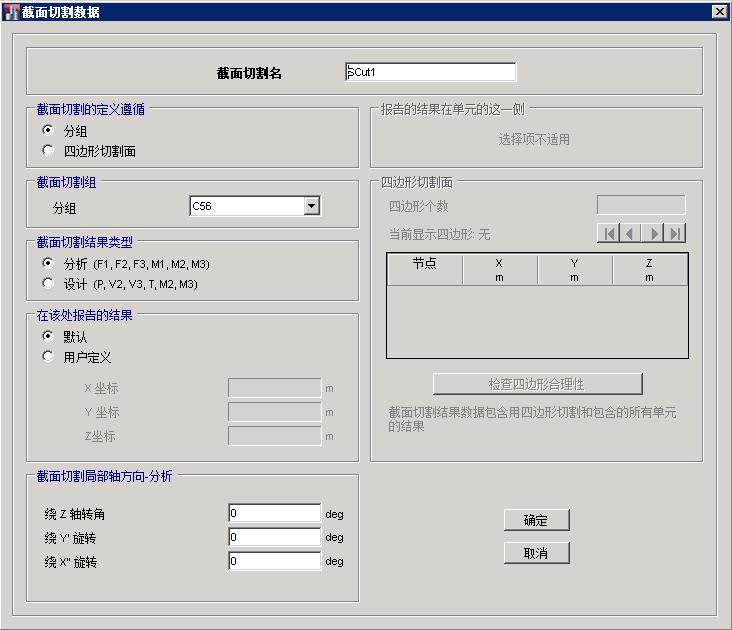Viewport: 732px width, 630px height.
Task: Click the 绕 Y' 旋转 input field
Action: click(x=274, y=537)
